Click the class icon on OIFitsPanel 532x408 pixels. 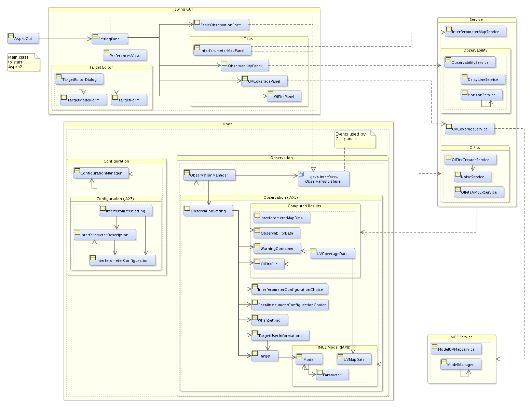pyautogui.click(x=271, y=94)
